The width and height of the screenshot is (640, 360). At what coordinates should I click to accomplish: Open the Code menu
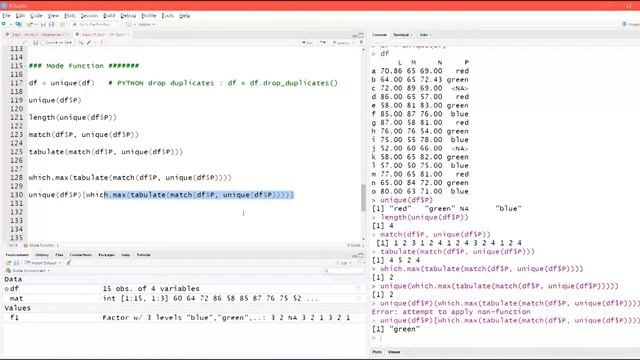(36, 16)
